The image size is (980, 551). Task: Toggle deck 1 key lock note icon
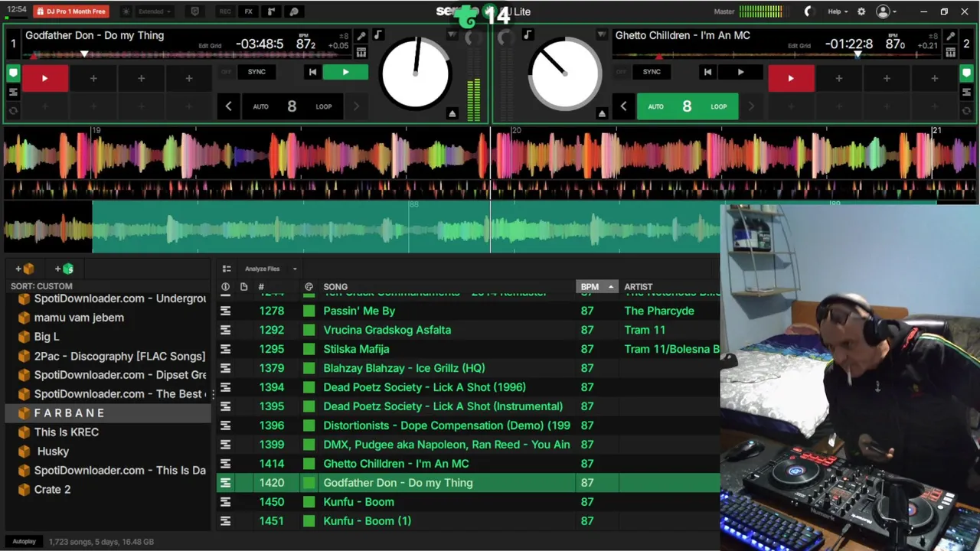click(x=377, y=35)
